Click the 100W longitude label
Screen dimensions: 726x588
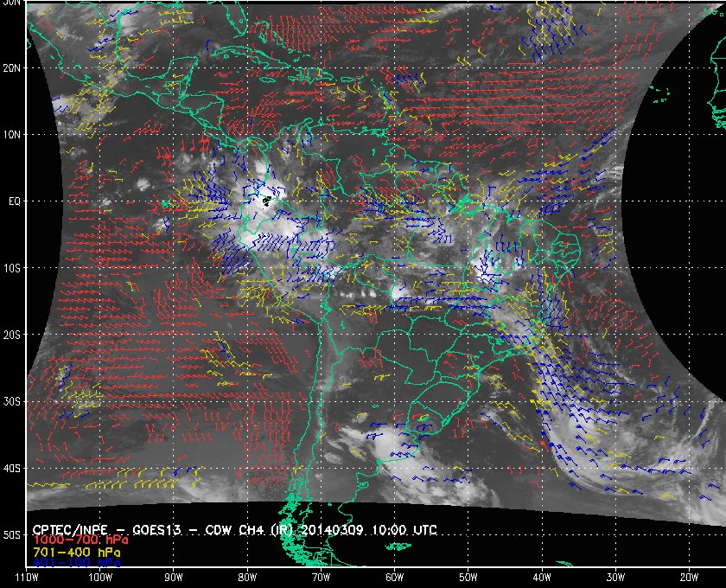pos(100,578)
